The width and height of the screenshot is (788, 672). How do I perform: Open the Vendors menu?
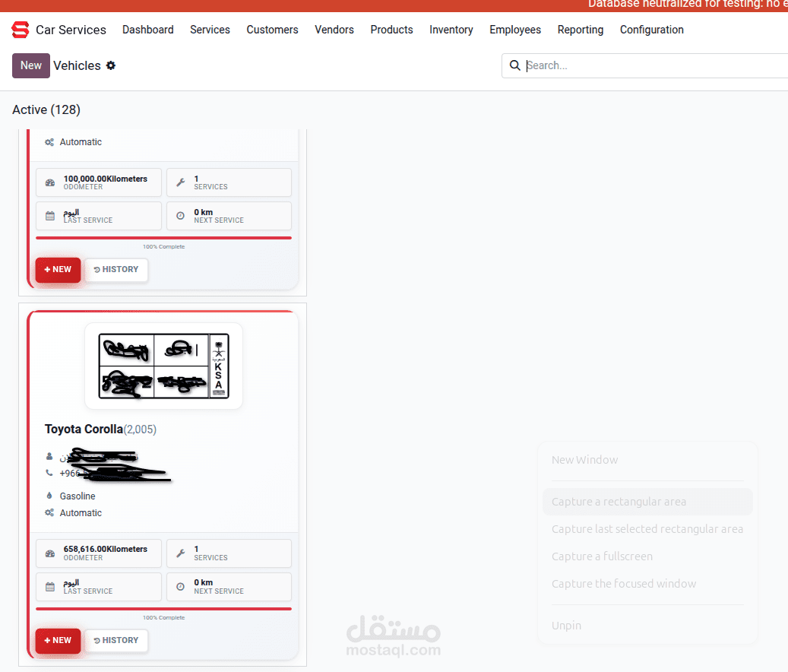(x=334, y=30)
